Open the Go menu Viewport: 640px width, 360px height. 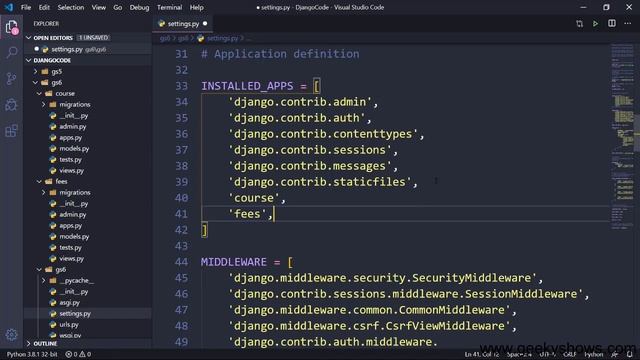118,7
